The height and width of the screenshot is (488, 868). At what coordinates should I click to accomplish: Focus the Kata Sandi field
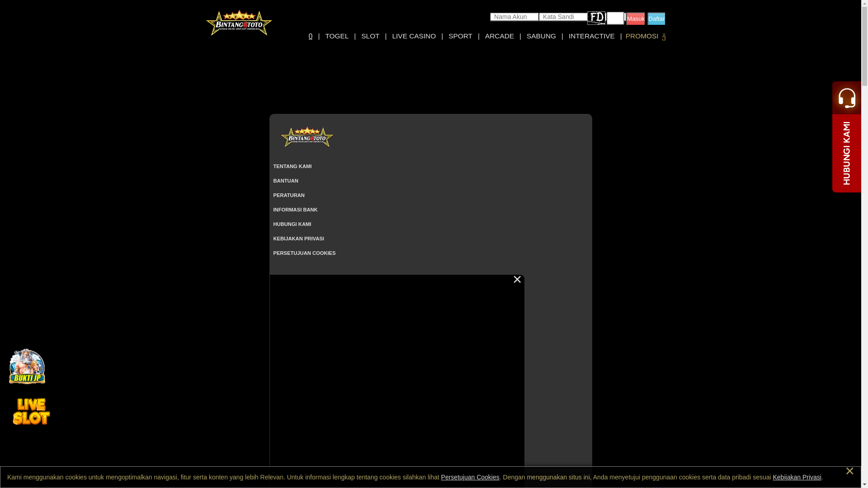click(563, 17)
